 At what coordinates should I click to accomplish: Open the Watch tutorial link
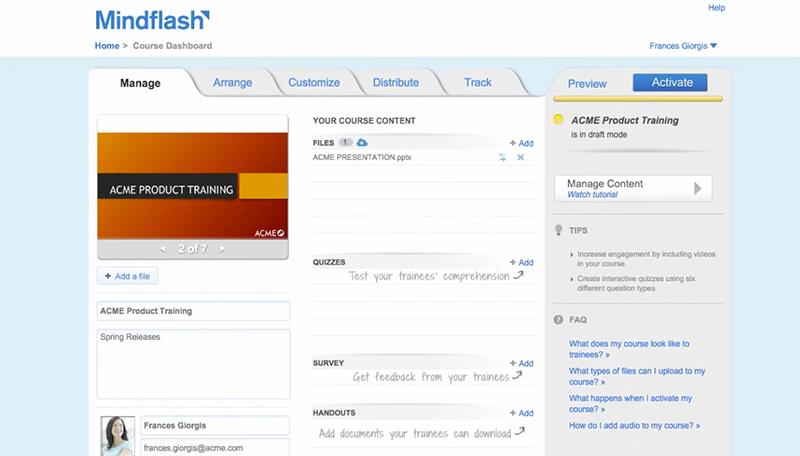[592, 195]
